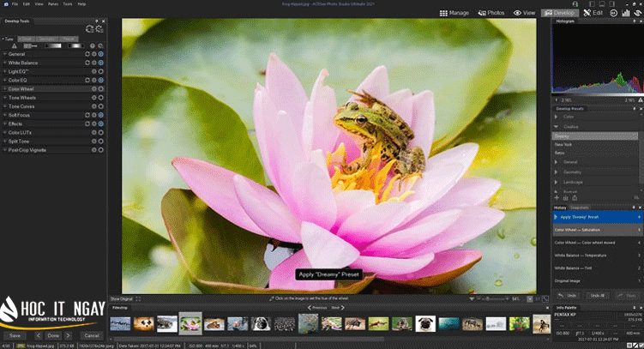Screen dimensions: 644x349
Task: Select 'Original Image' in the History list
Action: (597, 281)
